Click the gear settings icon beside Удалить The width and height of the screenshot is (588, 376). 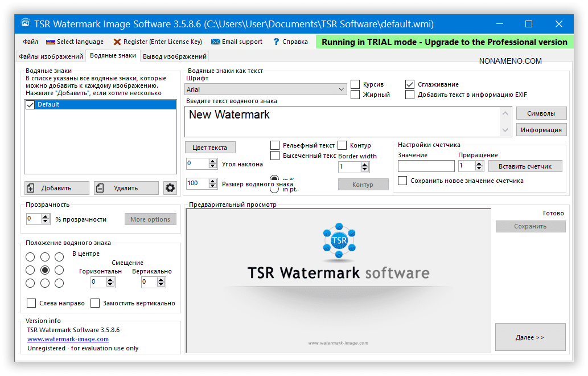pos(170,188)
